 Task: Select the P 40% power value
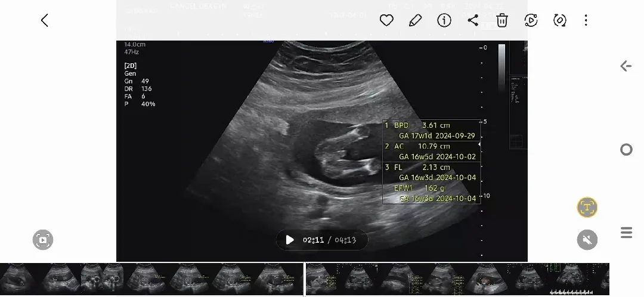coord(140,104)
